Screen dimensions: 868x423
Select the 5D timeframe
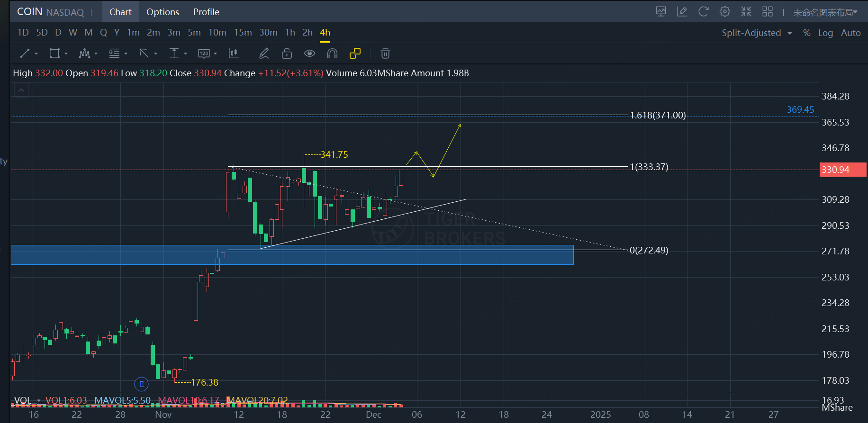click(x=42, y=33)
